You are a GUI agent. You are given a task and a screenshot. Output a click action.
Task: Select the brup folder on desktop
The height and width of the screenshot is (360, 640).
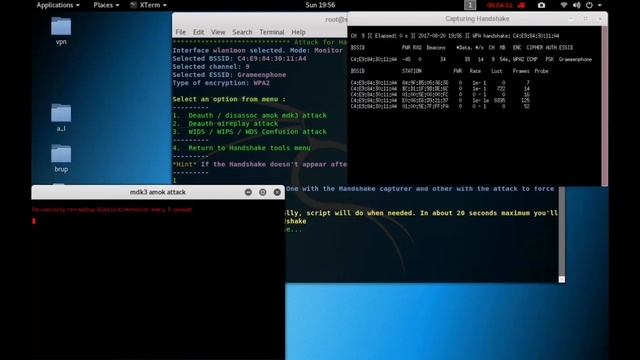(61, 158)
